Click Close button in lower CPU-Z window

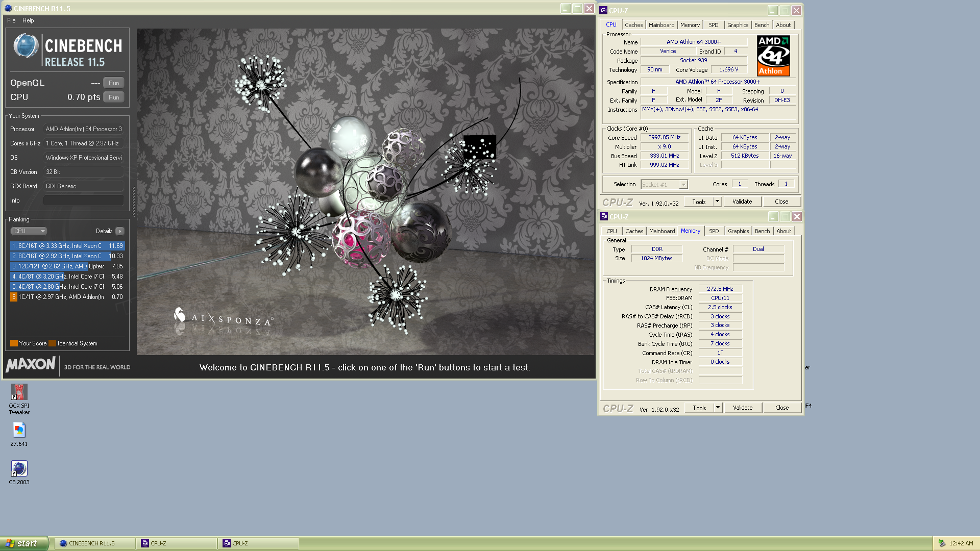pyautogui.click(x=782, y=408)
